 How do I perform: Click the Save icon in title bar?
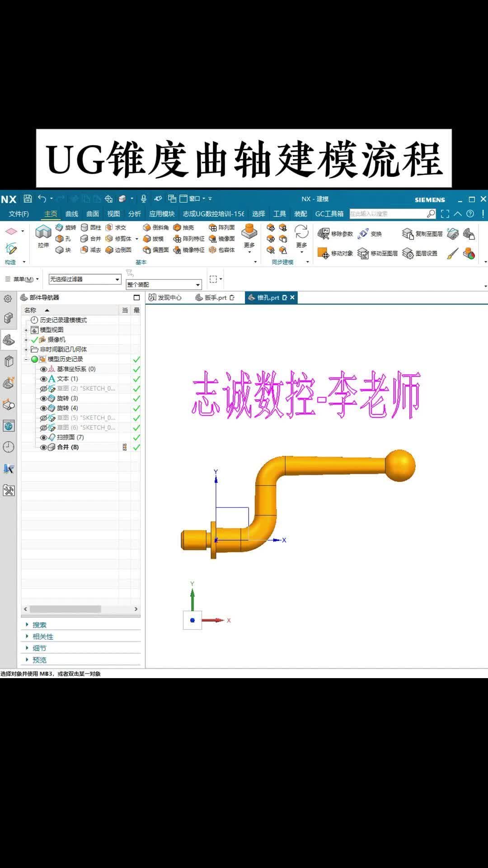28,198
